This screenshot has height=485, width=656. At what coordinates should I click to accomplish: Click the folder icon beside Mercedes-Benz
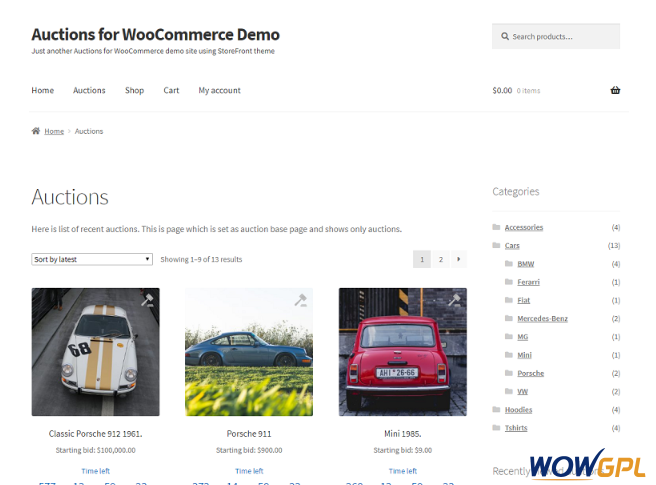click(x=509, y=318)
